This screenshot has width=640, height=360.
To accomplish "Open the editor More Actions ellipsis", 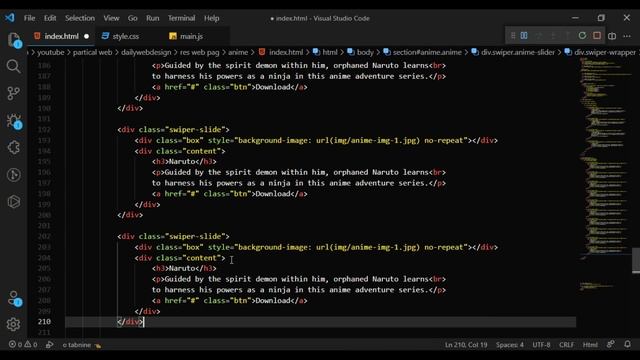I will (627, 36).
